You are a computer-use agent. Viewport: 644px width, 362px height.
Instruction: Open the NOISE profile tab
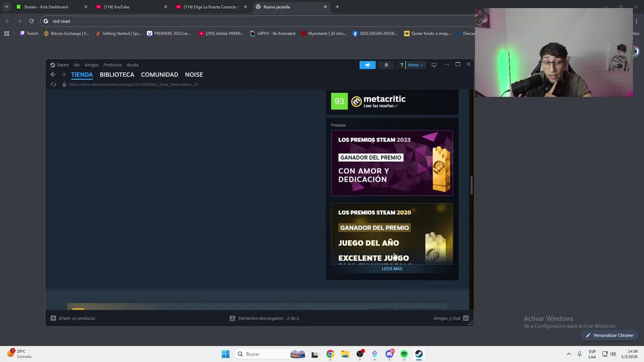(x=194, y=74)
